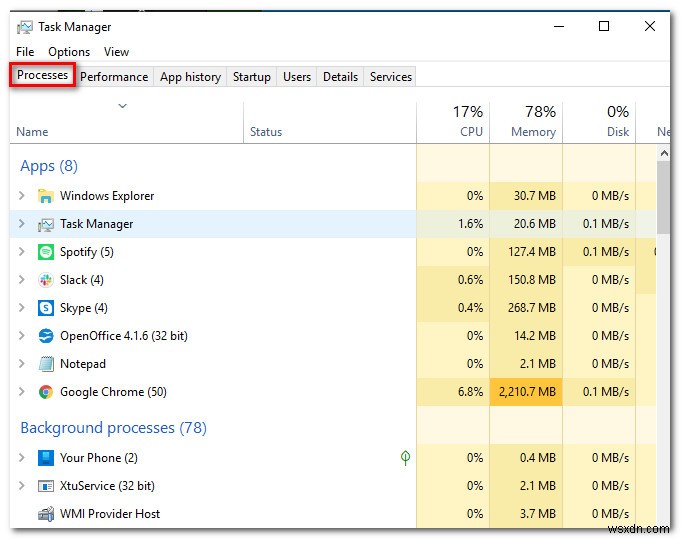The image size is (681, 539).
Task: Expand the Spotify (5) process group
Action: [21, 252]
